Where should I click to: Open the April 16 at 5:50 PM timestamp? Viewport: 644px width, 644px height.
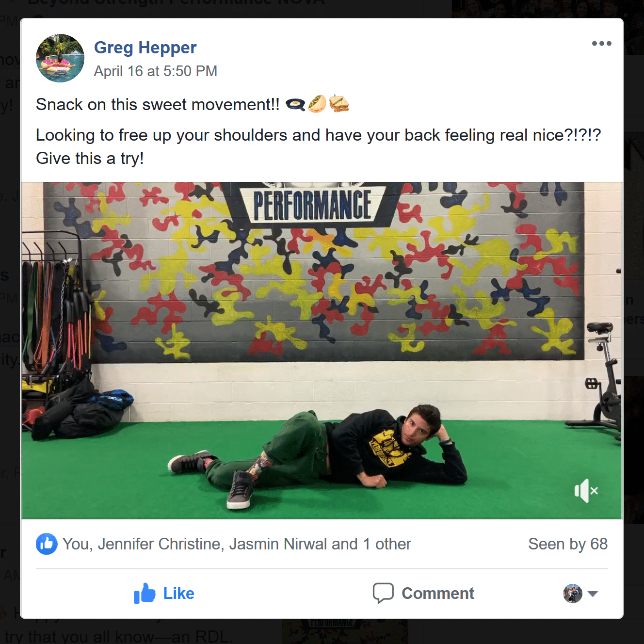[x=155, y=71]
